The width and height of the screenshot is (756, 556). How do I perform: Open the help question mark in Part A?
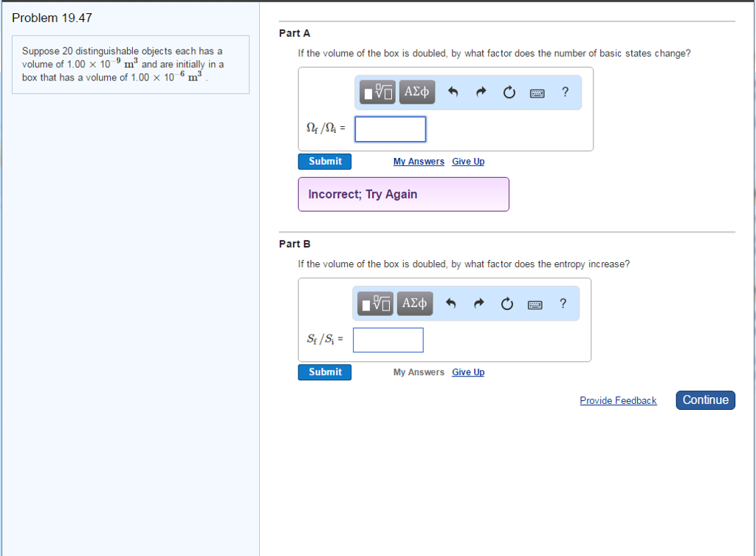point(565,92)
